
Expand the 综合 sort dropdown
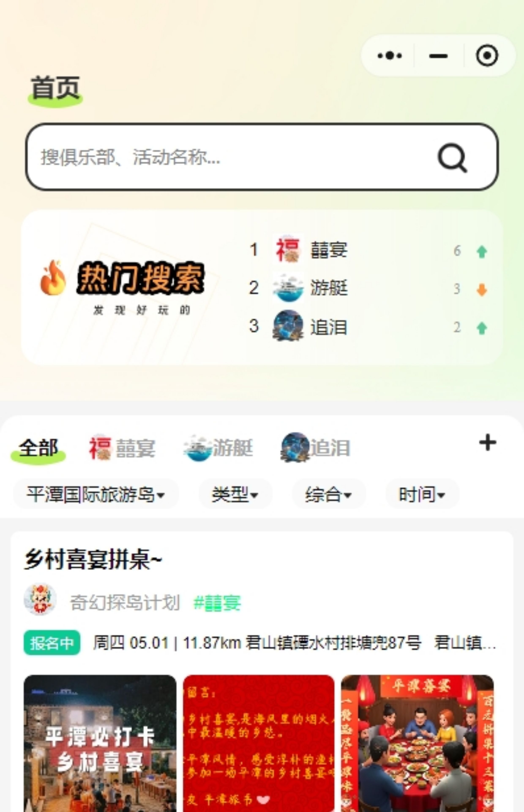(x=329, y=494)
